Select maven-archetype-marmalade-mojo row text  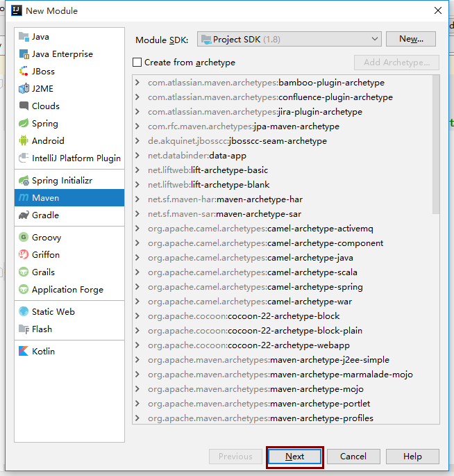(280, 375)
